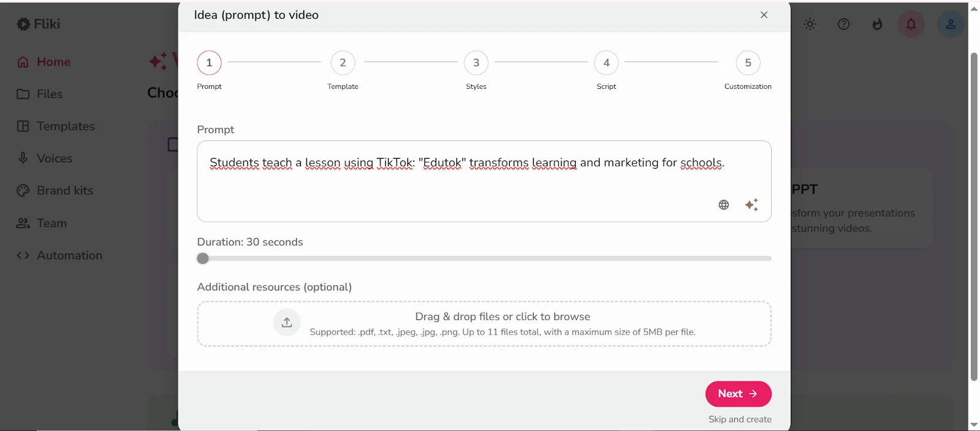Click the PPT card in the background page
Image resolution: width=980 pixels, height=431 pixels.
862,208
